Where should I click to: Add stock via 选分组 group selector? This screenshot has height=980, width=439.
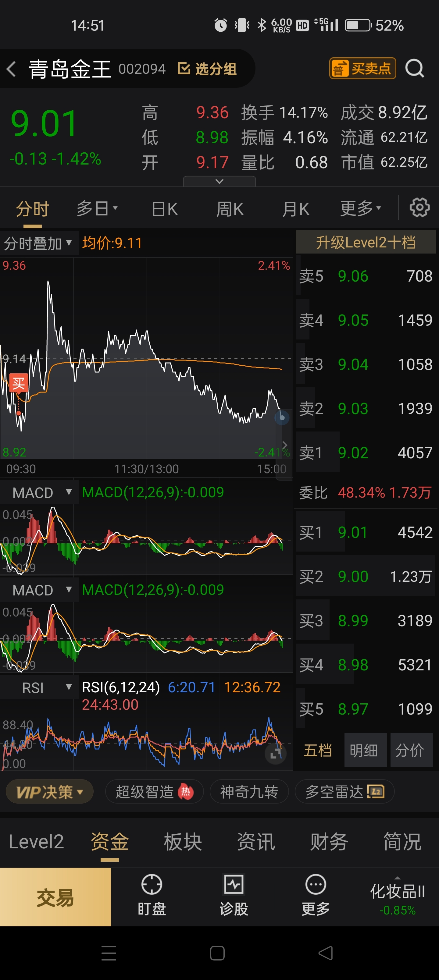pos(208,69)
